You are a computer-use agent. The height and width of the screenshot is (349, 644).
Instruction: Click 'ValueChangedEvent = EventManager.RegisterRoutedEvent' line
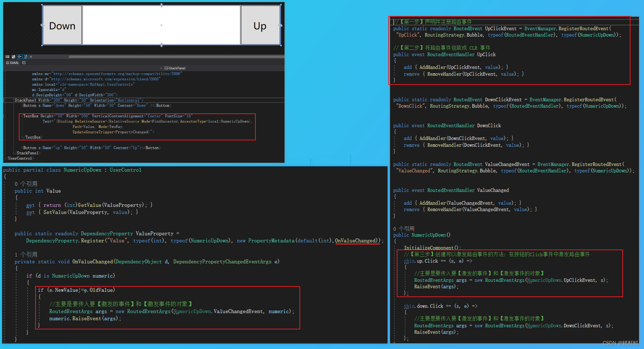(x=509, y=164)
